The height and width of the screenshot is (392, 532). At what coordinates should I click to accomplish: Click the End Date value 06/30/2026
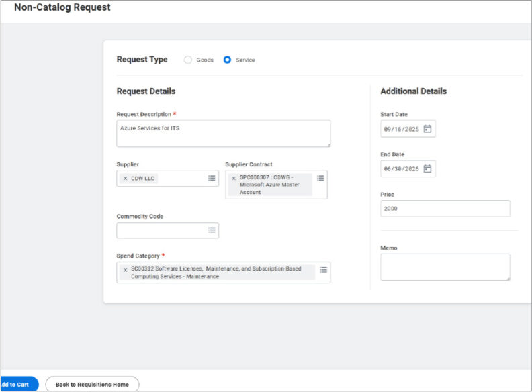point(402,169)
